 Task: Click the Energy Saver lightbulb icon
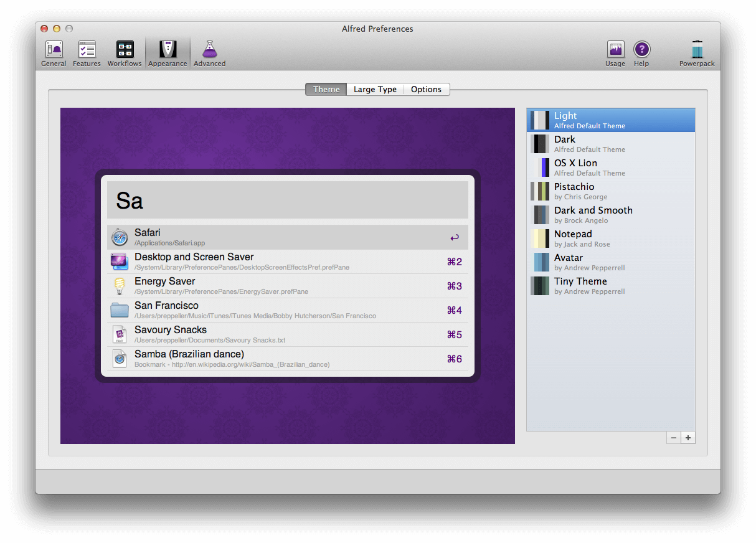click(120, 286)
